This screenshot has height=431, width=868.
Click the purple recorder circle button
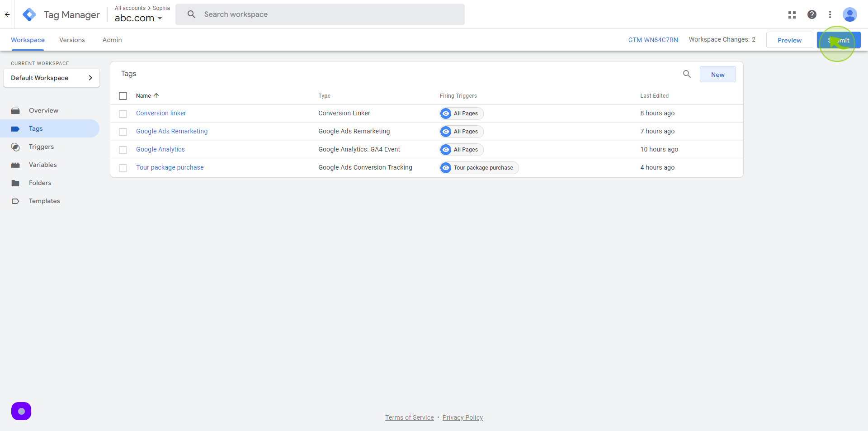coord(21,411)
